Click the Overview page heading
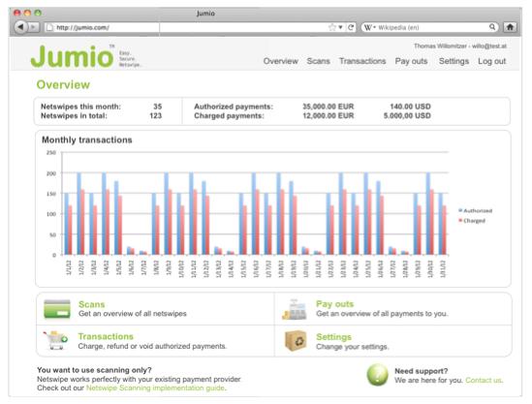Viewport: 532px width, 404px height. pos(63,85)
